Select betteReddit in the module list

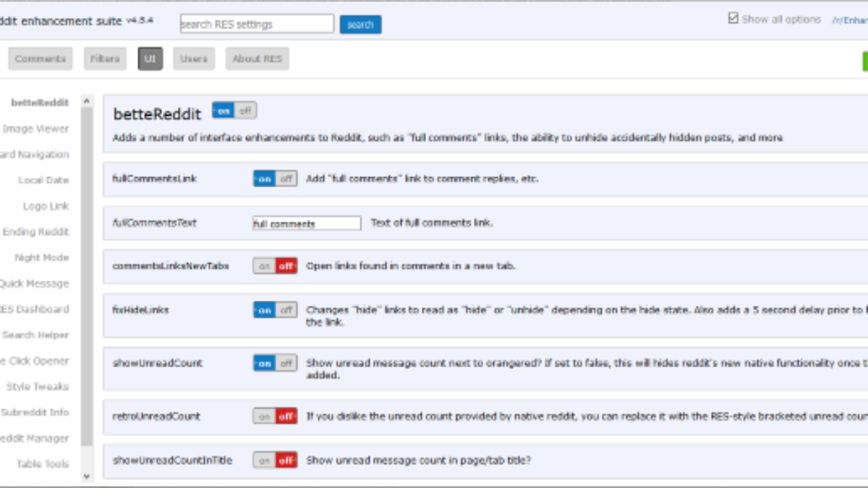40,103
